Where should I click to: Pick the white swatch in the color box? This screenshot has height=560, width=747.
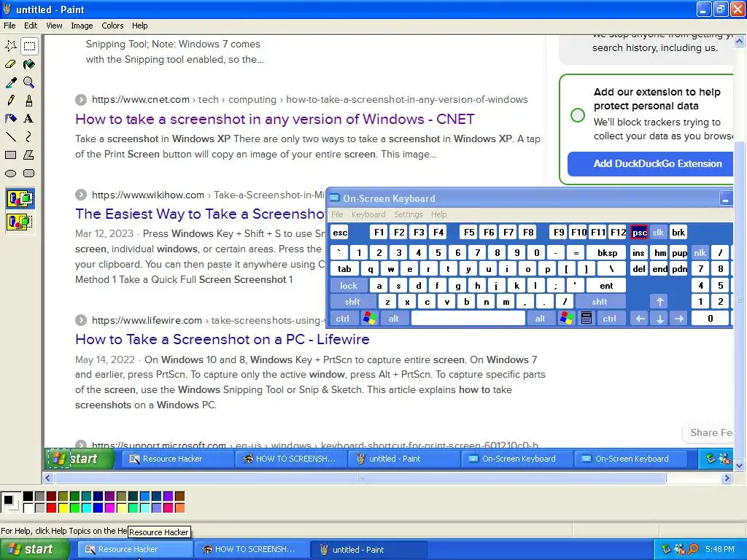(28, 508)
